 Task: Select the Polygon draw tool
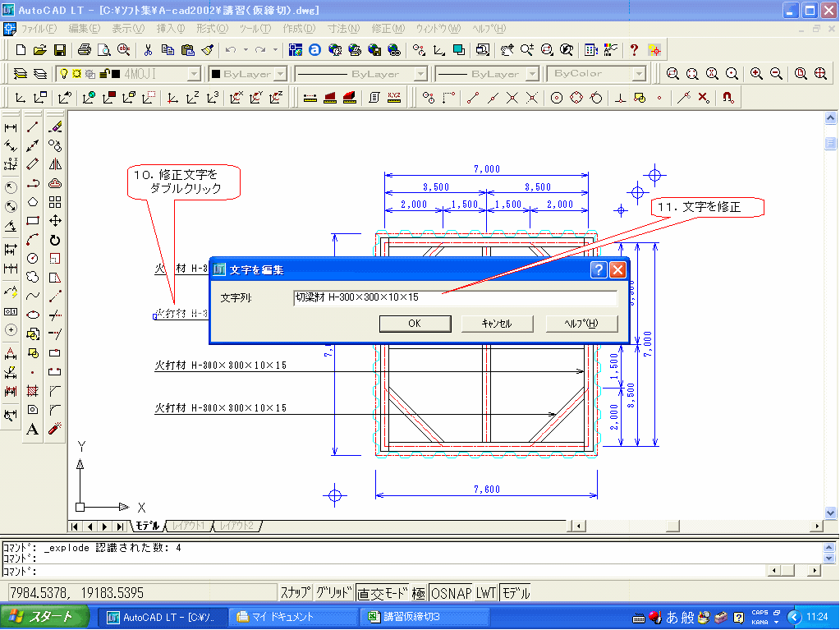coord(33,202)
